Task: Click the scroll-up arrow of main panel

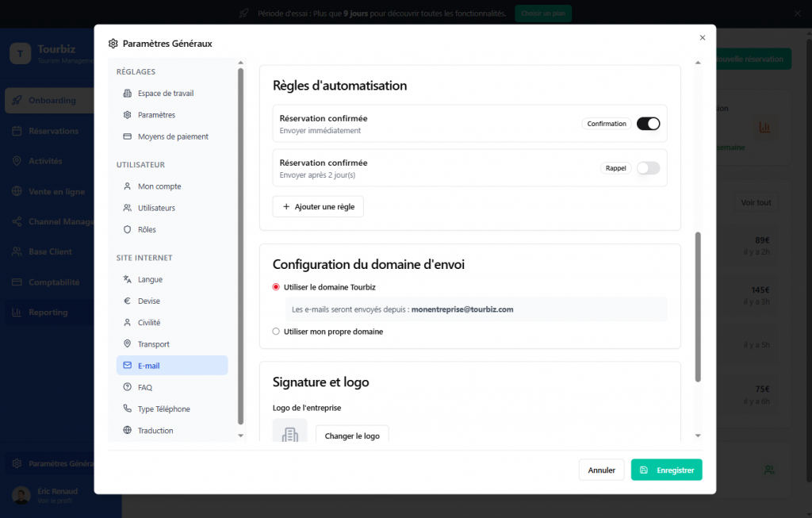Action: pos(698,63)
